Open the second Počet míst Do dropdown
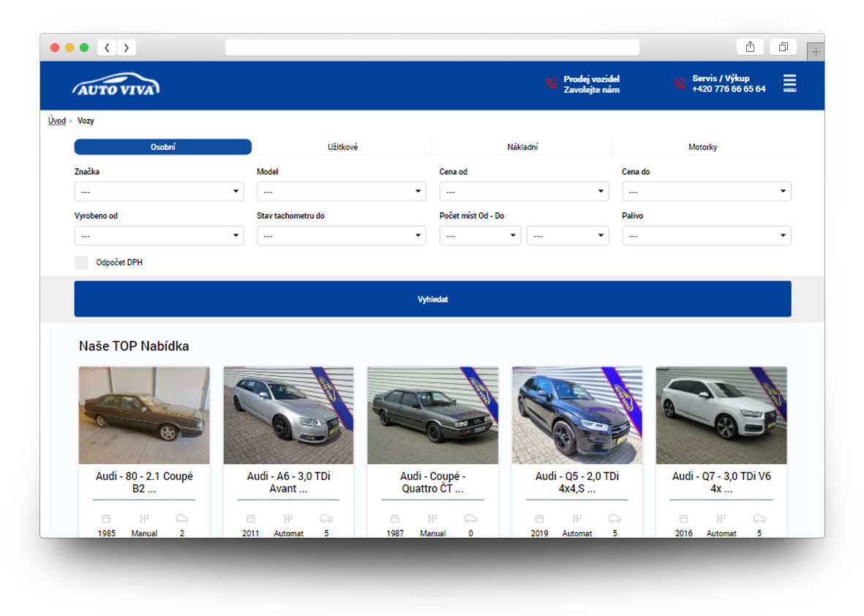This screenshot has height=616, width=864. coord(568,236)
